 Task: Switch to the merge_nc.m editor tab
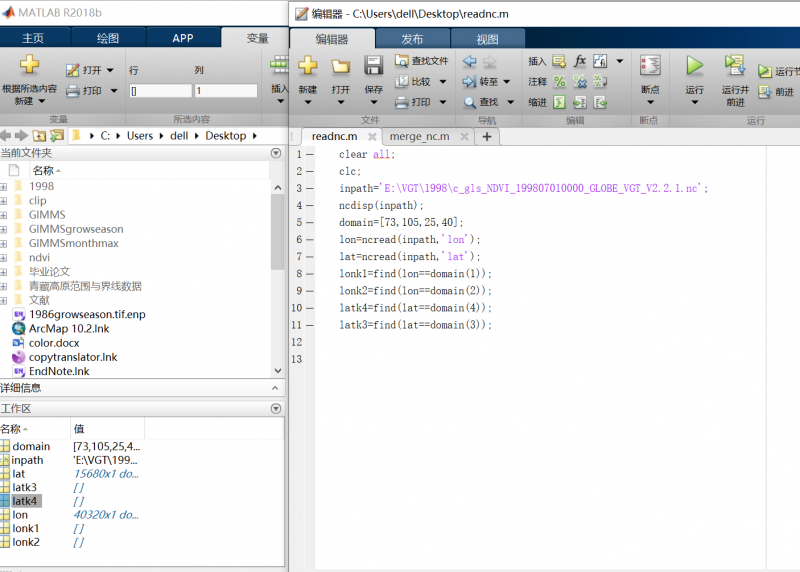[x=419, y=136]
